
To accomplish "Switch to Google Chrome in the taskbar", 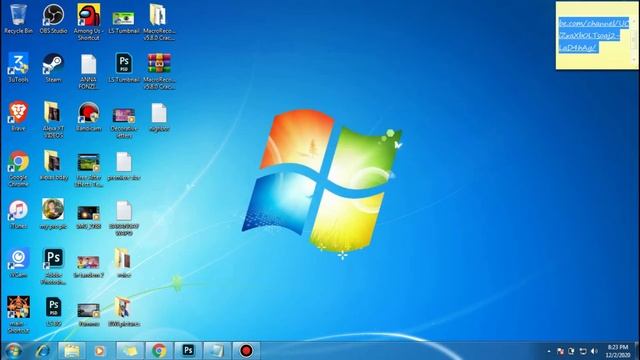I will (159, 351).
